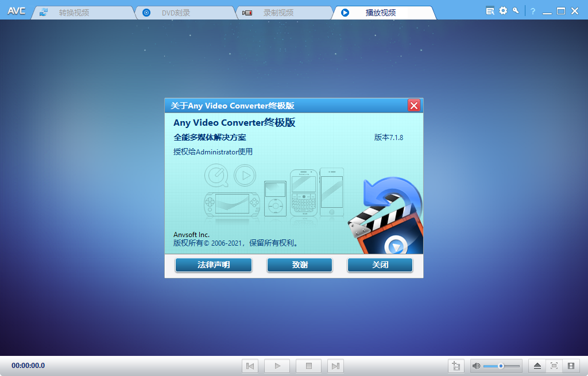
Task: Click the 版本7.1.8 version text
Action: [x=389, y=138]
